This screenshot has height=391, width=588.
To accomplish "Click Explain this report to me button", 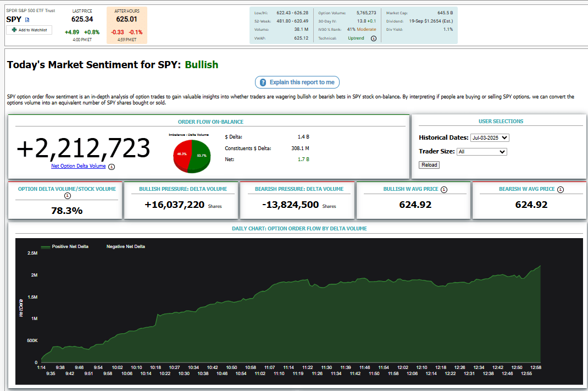I will tap(297, 82).
